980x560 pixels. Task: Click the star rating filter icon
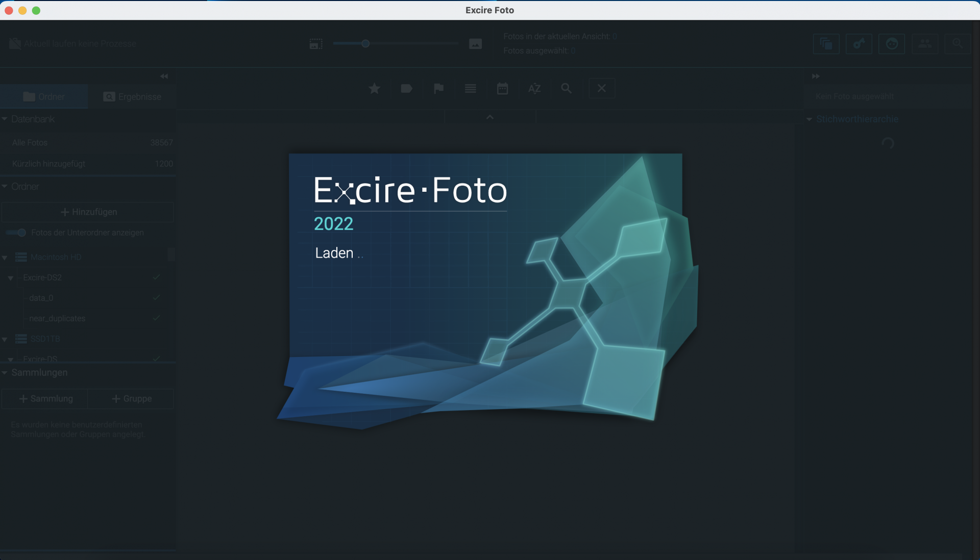[374, 89]
